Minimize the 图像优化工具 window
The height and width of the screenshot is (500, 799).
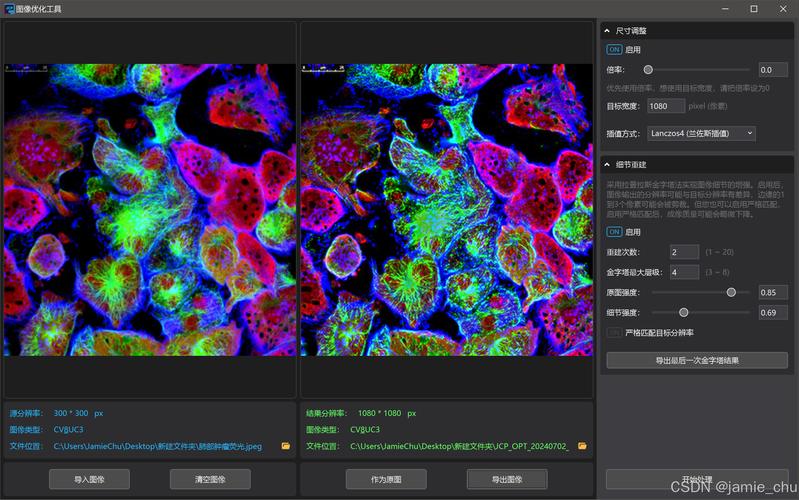(x=725, y=9)
